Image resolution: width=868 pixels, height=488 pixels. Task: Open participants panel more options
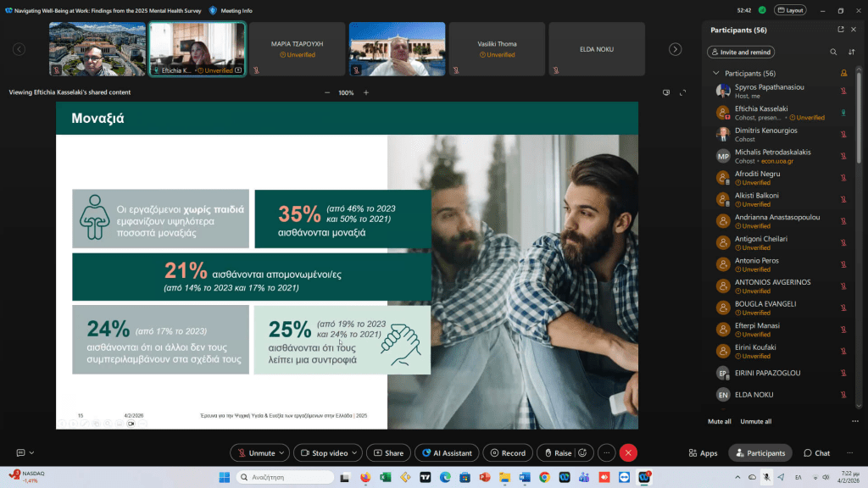[855, 422]
